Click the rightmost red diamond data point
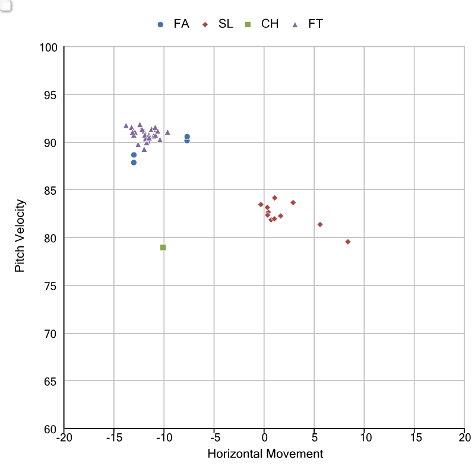 click(348, 242)
